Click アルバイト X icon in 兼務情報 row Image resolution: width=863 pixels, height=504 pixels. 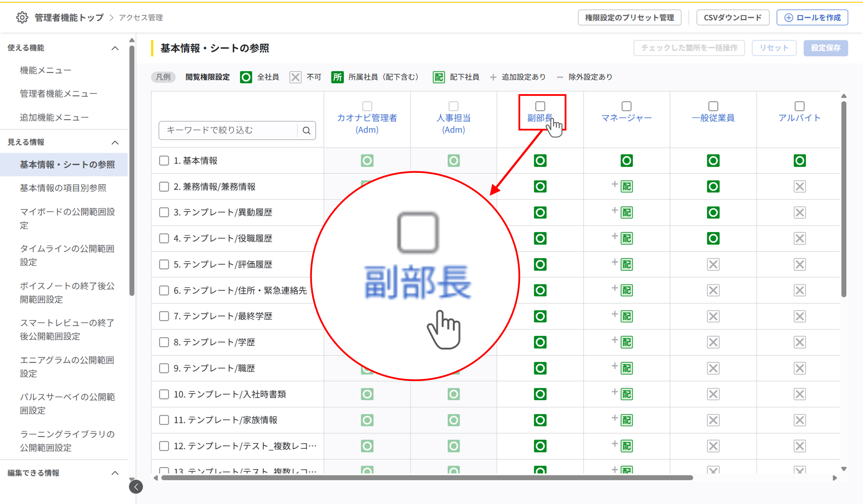800,187
